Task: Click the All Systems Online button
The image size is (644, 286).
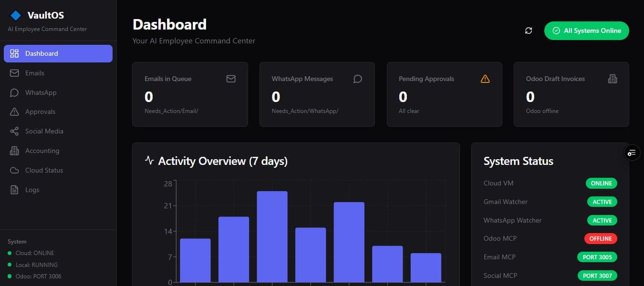Action: pyautogui.click(x=586, y=31)
